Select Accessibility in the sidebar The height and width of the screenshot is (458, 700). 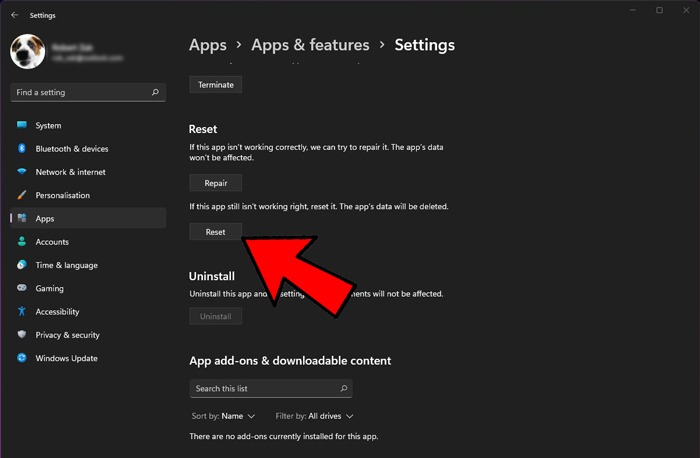pos(88,311)
